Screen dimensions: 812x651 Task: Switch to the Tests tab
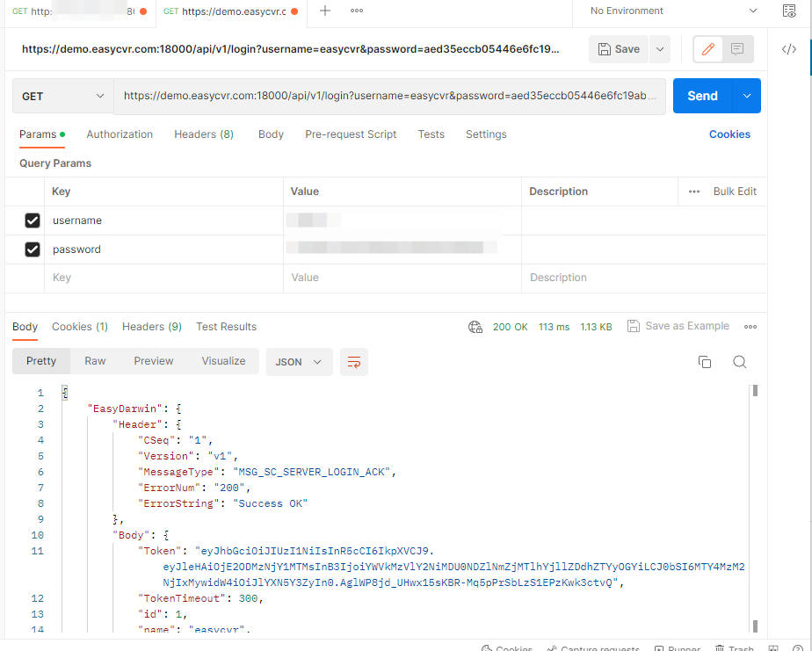point(431,134)
